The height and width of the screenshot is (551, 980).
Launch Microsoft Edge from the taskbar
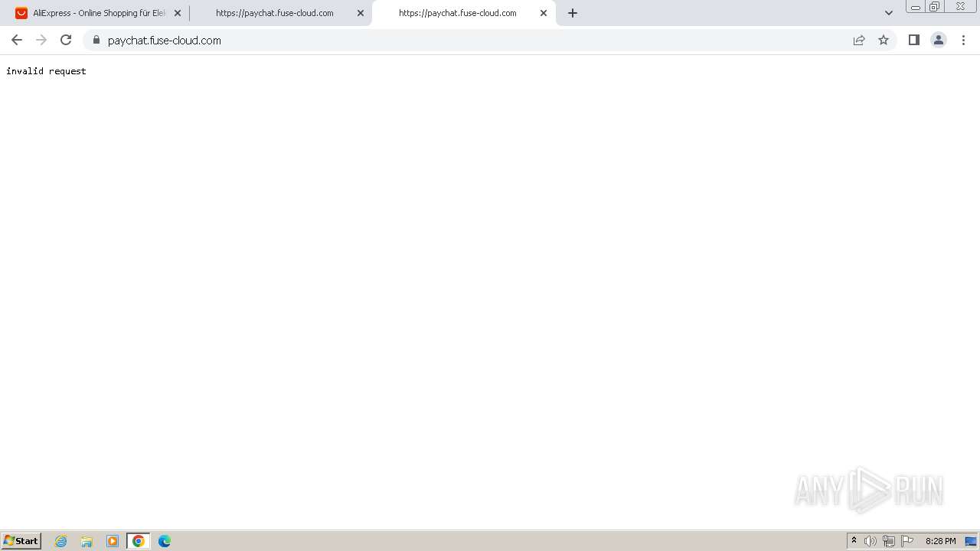coord(165,541)
